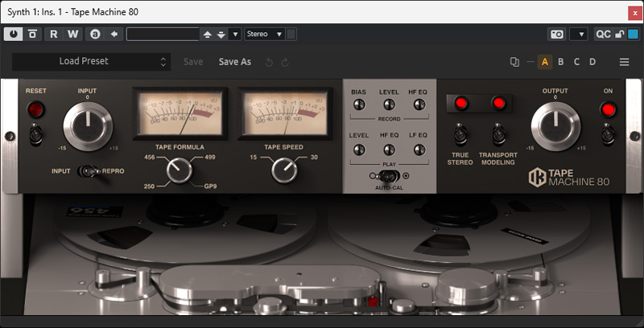644x328 pixels.
Task: Show Quick Controls QC button
Action: (x=603, y=34)
